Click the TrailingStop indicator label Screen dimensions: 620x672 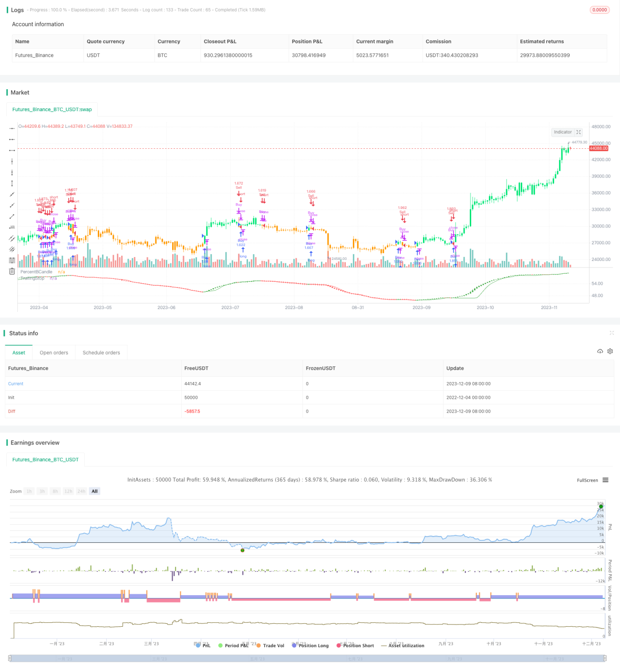pos(32,278)
